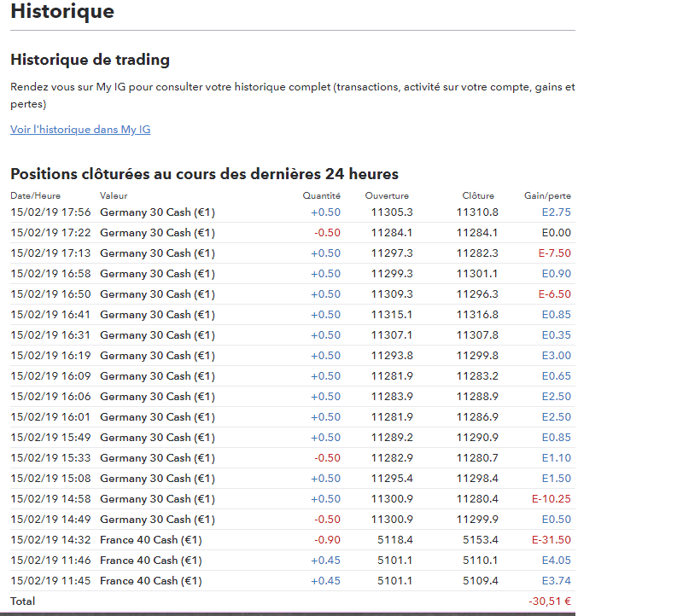This screenshot has width=683, height=616.
Task: Click 'Positions clôturées au cours des dernières 24 heures'
Action: (x=204, y=174)
